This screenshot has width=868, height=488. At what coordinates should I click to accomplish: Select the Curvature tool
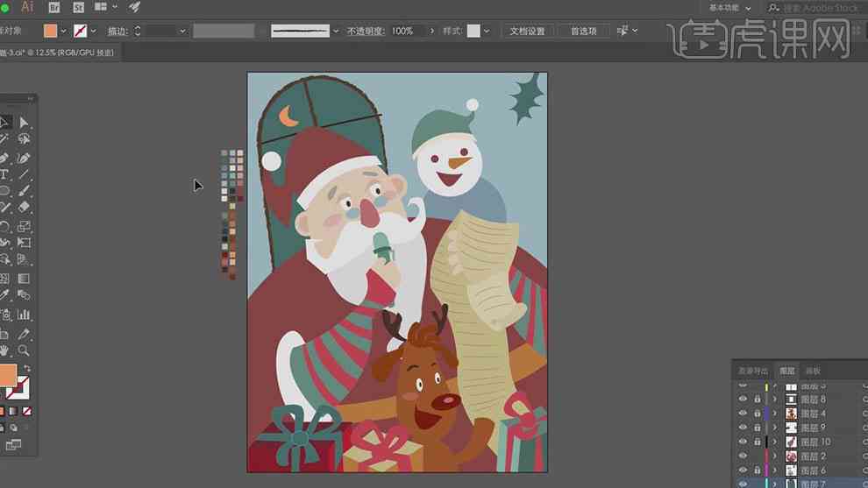[x=24, y=159]
